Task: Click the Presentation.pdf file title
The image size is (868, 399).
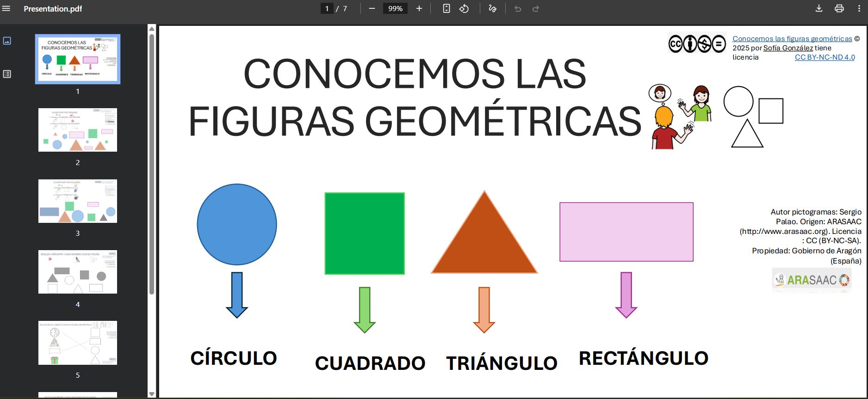Action: point(53,9)
